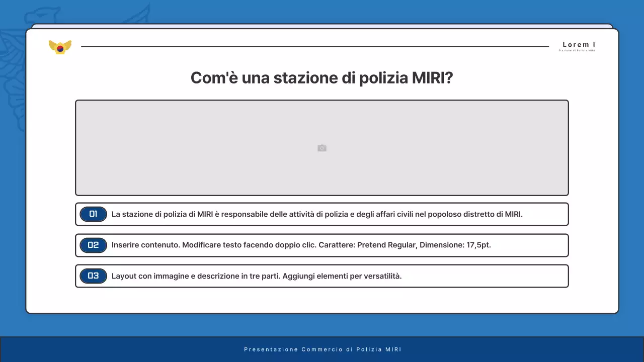The image size is (644, 362).
Task: Click the numbered badge 02
Action: [x=93, y=245]
